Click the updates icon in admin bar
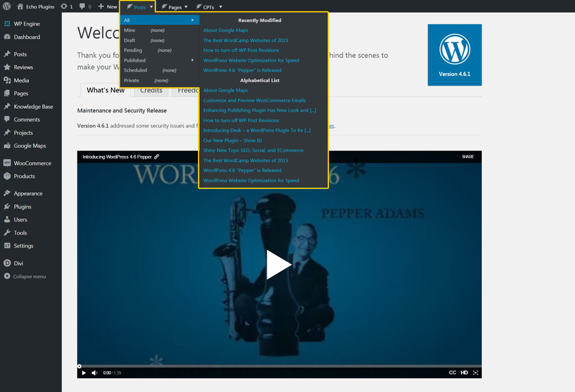This screenshot has width=575, height=392. (x=64, y=6)
